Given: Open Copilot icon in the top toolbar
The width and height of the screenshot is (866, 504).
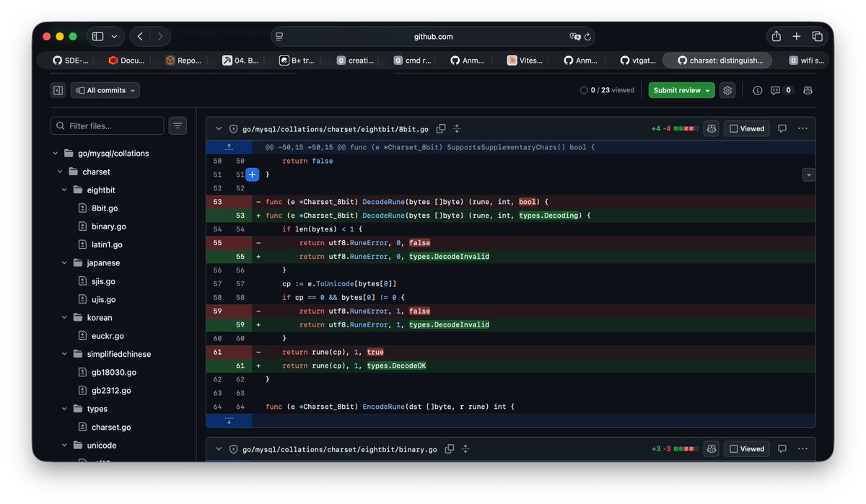Looking at the screenshot, I should [x=808, y=90].
